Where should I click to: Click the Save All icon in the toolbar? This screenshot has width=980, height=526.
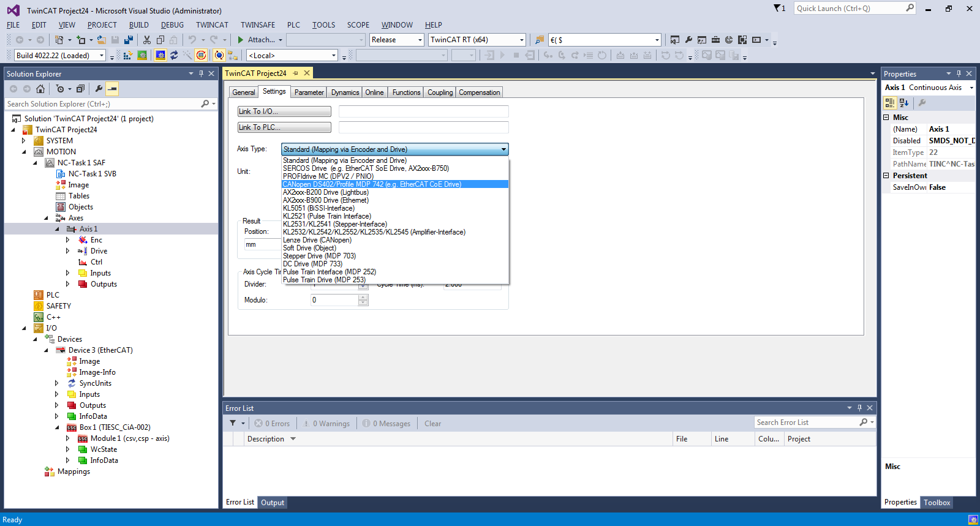point(129,40)
